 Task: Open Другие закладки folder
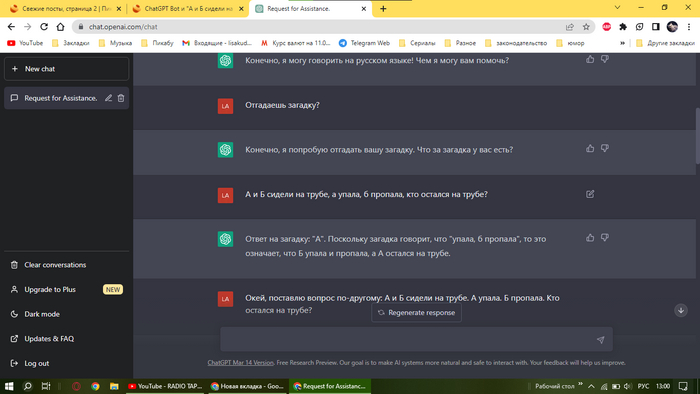coord(665,43)
